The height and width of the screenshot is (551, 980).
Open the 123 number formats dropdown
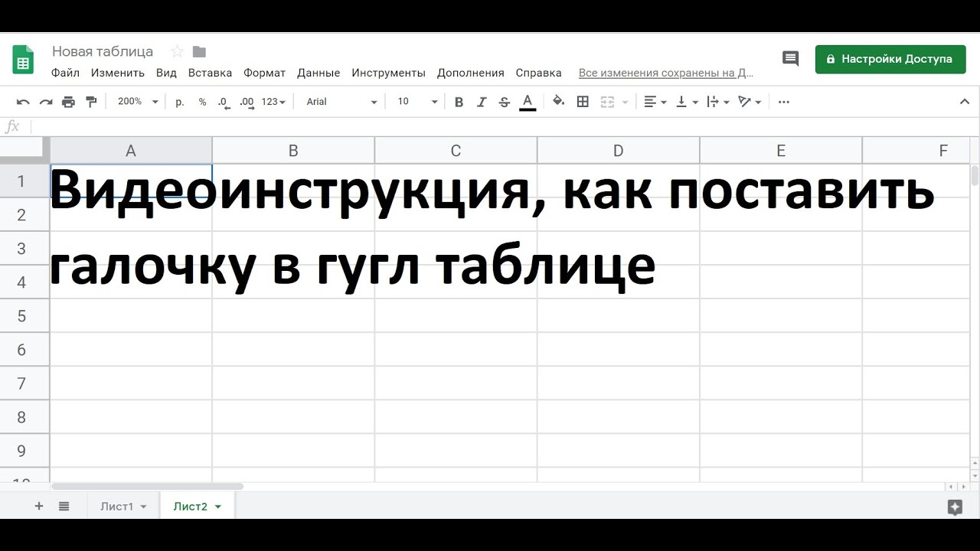(273, 102)
